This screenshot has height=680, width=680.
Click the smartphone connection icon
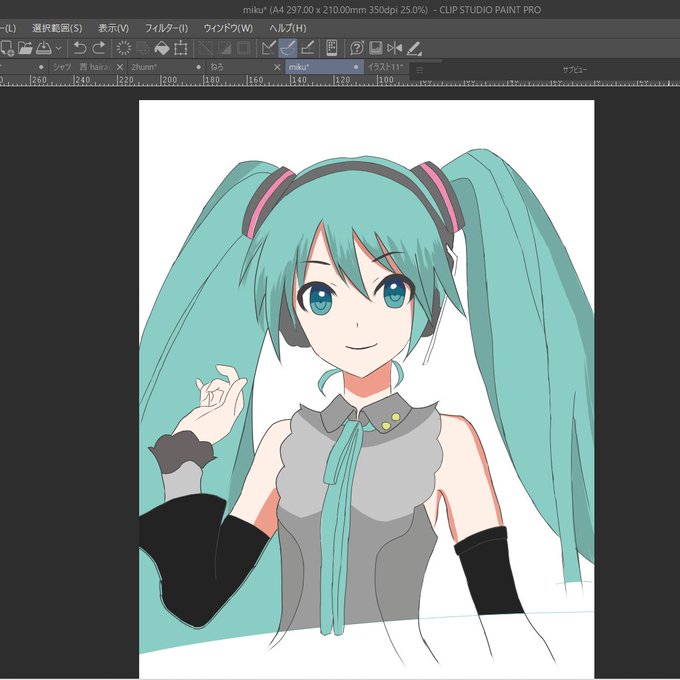tap(332, 48)
